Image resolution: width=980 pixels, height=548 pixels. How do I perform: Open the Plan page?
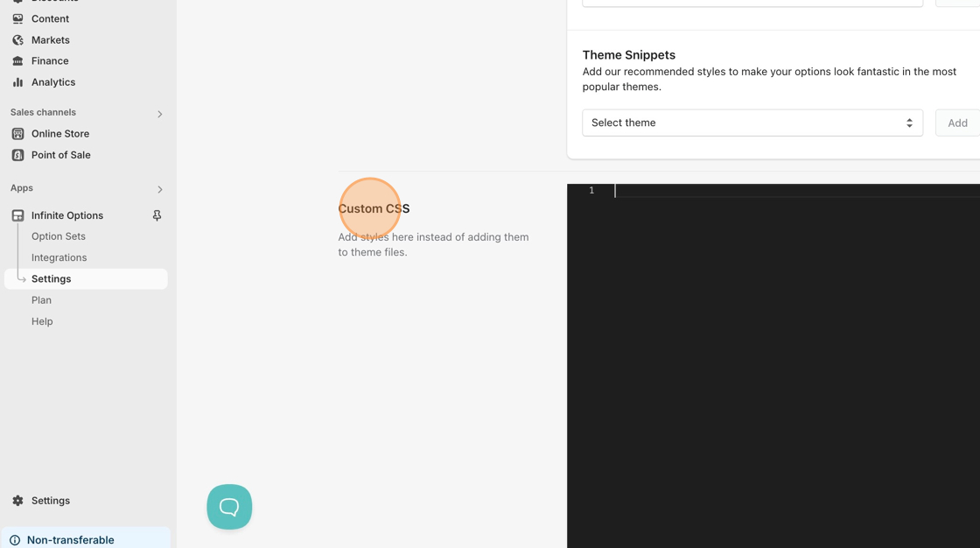click(x=41, y=300)
